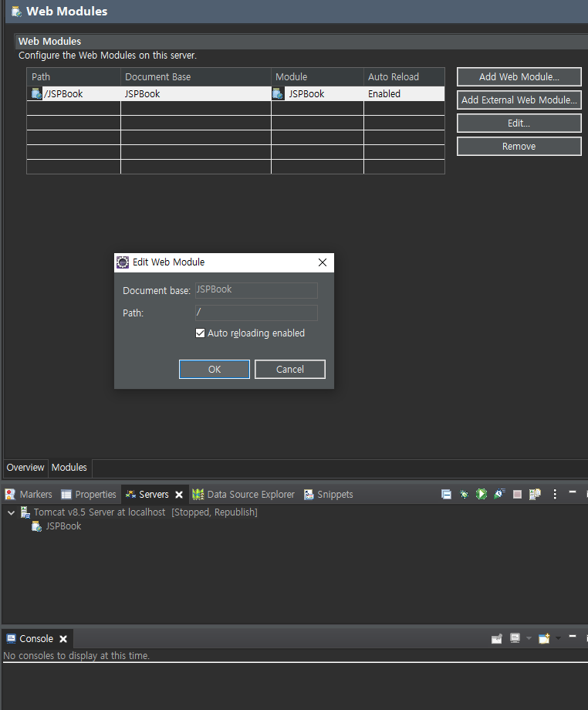
Task: Publish to the server icon
Action: [x=535, y=494]
